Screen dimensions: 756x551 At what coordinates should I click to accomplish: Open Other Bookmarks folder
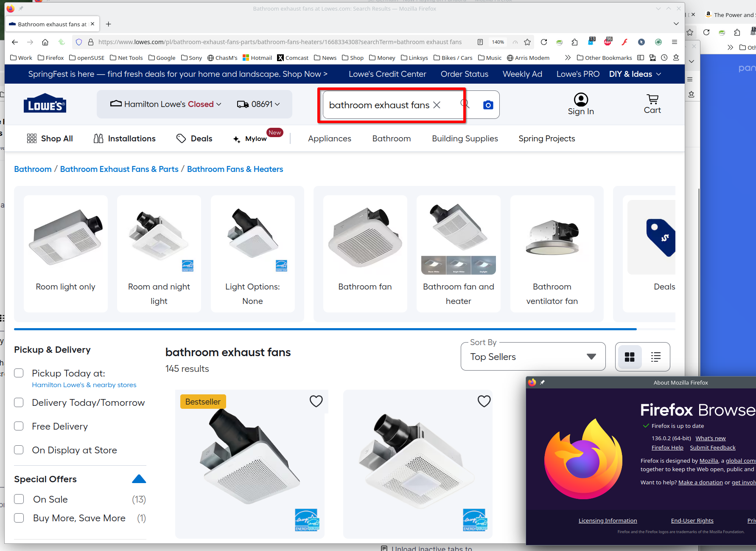tap(604, 58)
